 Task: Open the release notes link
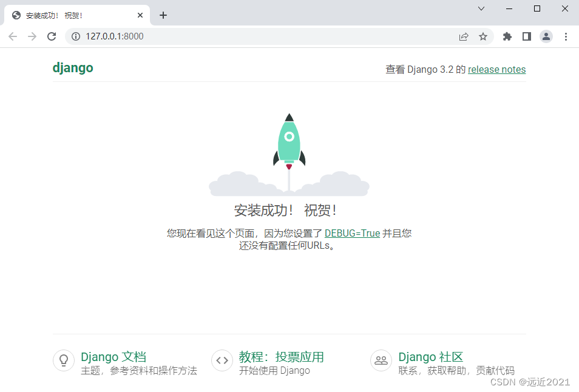[496, 69]
